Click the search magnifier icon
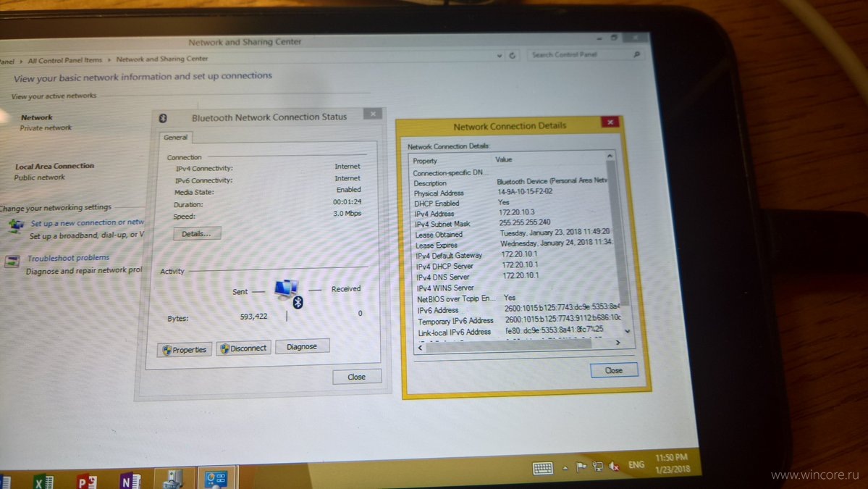Screen dimensions: 868x489 (x=636, y=54)
